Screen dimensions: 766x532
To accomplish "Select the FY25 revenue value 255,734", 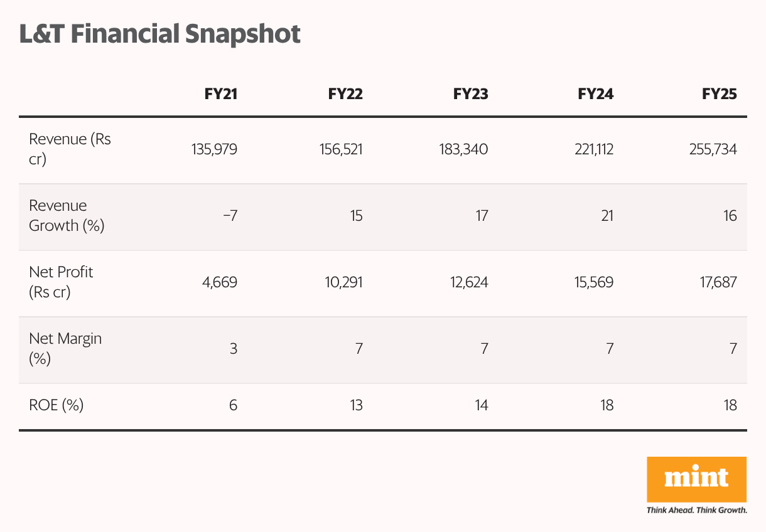I will tap(712, 149).
